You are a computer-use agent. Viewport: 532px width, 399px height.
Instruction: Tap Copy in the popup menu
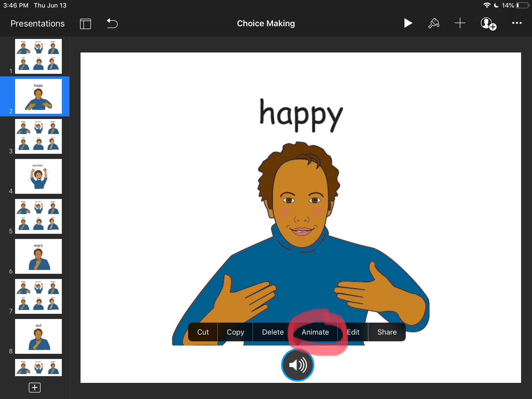pos(235,332)
